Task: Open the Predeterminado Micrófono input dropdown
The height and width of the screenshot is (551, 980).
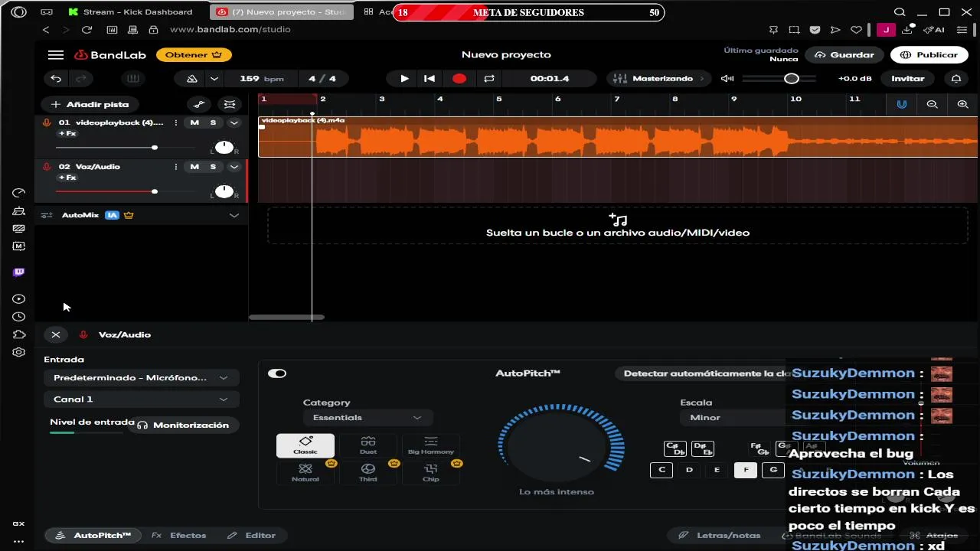Action: point(141,377)
